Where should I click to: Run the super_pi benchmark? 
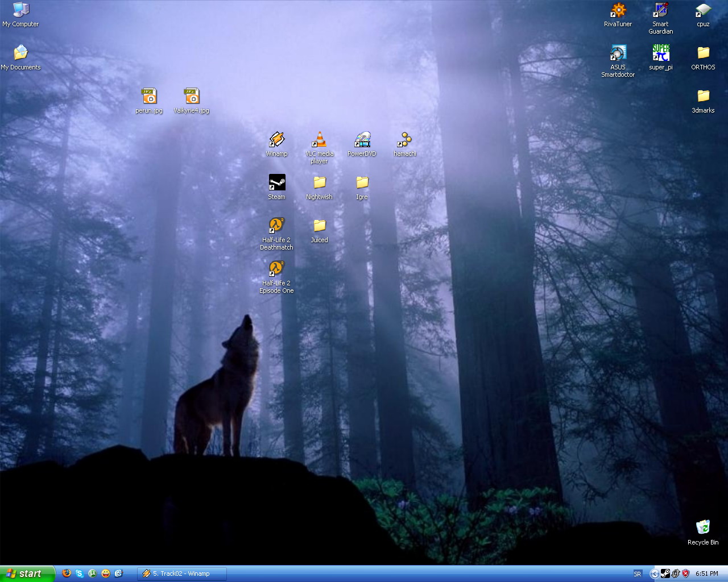660,53
